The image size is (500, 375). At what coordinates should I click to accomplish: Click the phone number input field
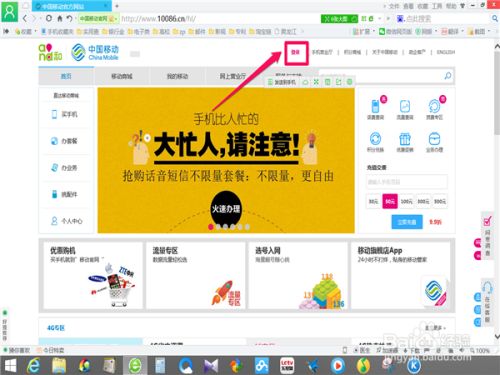tap(407, 182)
